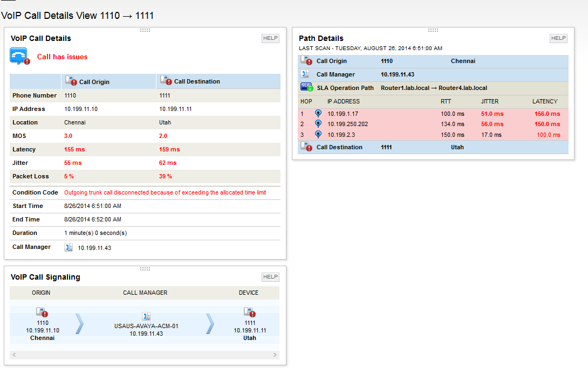Click the Duration 1 minute(s) 0 second(s)
Viewport: 588px width, 368px height.
tap(95, 233)
